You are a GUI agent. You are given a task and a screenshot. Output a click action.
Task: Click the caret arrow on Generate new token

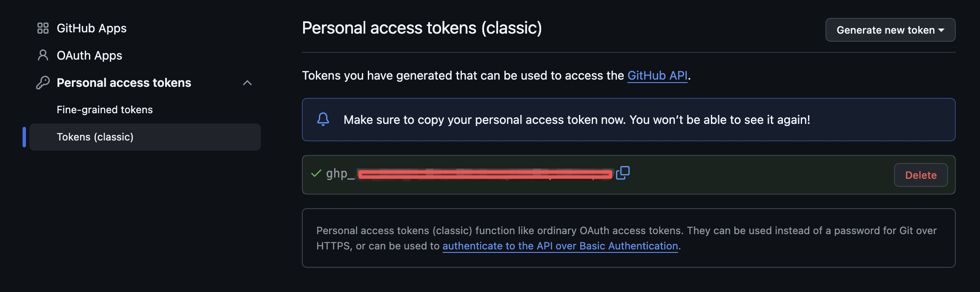[x=942, y=30]
